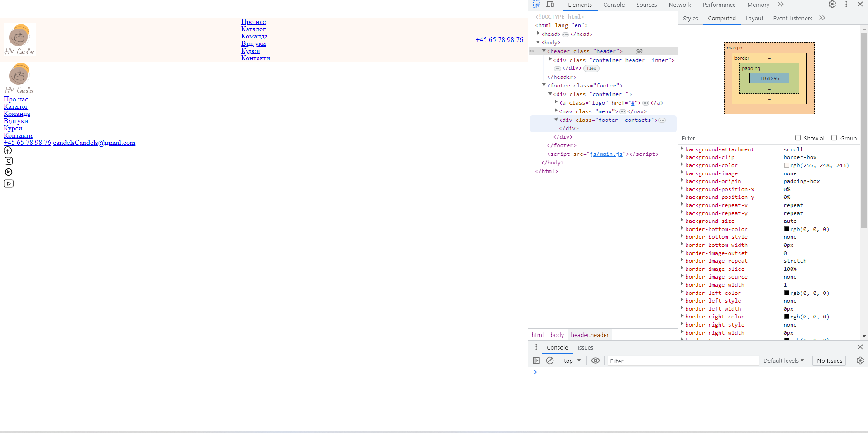Image resolution: width=868 pixels, height=433 pixels.
Task: Click the No Issues button
Action: [x=830, y=361]
